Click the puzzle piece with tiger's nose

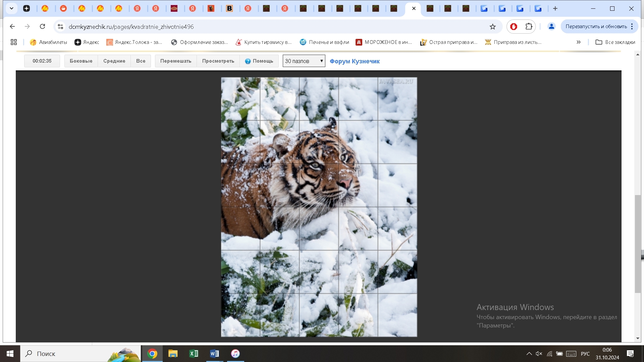click(358, 185)
